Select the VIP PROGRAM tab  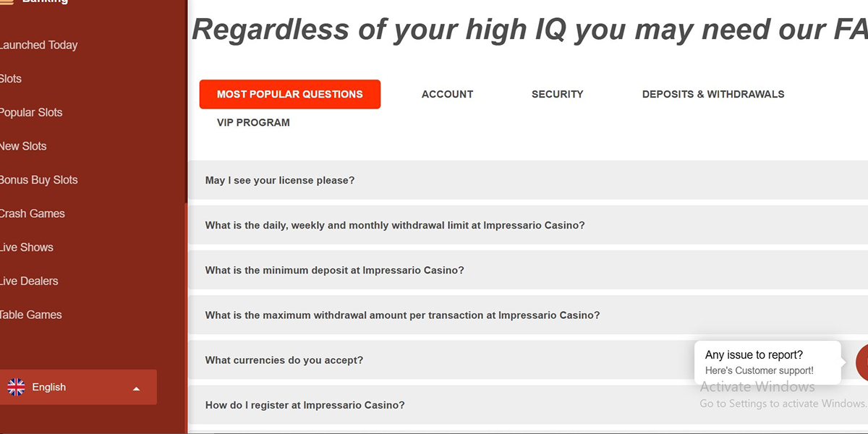click(252, 122)
